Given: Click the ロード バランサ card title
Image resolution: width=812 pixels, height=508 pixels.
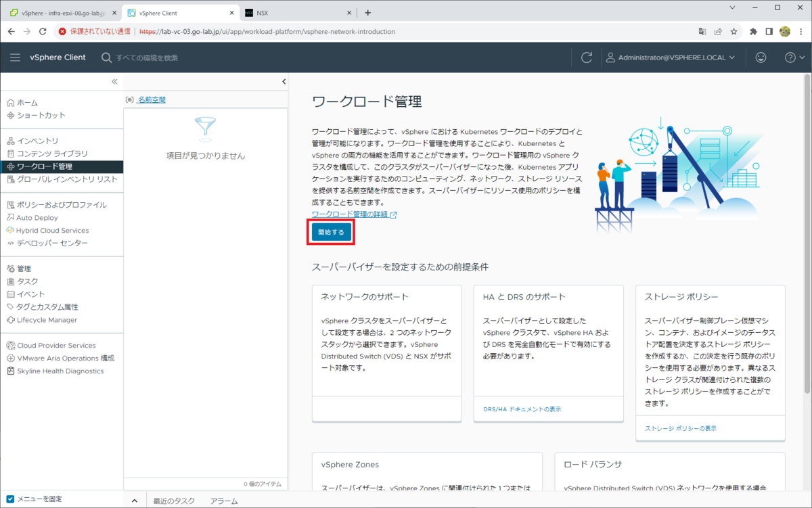Looking at the screenshot, I should (x=592, y=465).
